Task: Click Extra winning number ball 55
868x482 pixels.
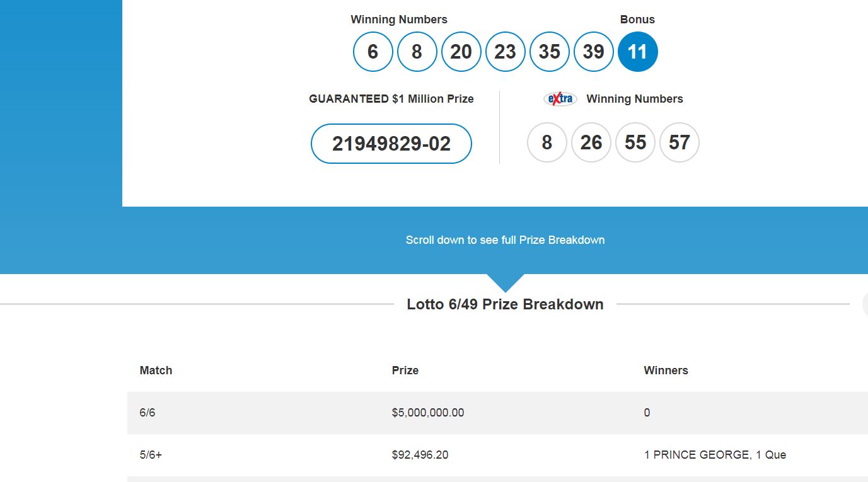Action: (635, 142)
